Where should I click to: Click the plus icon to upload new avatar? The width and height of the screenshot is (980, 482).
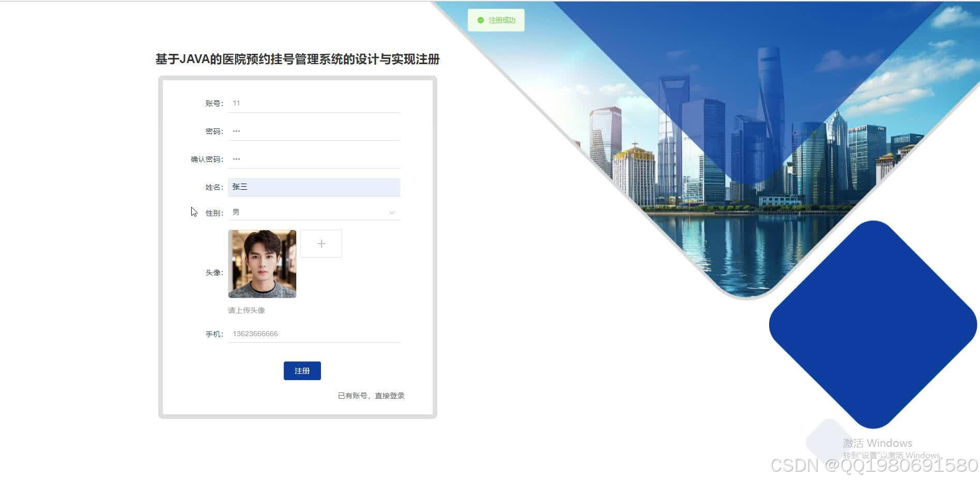[320, 243]
